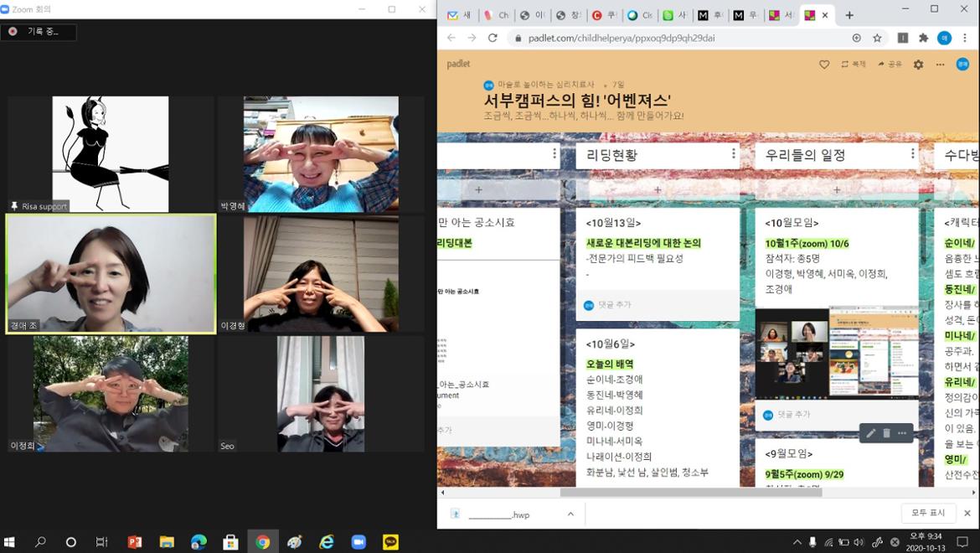The image size is (980, 553).
Task: Switch to the Gmail browser tab
Action: pyautogui.click(x=459, y=15)
